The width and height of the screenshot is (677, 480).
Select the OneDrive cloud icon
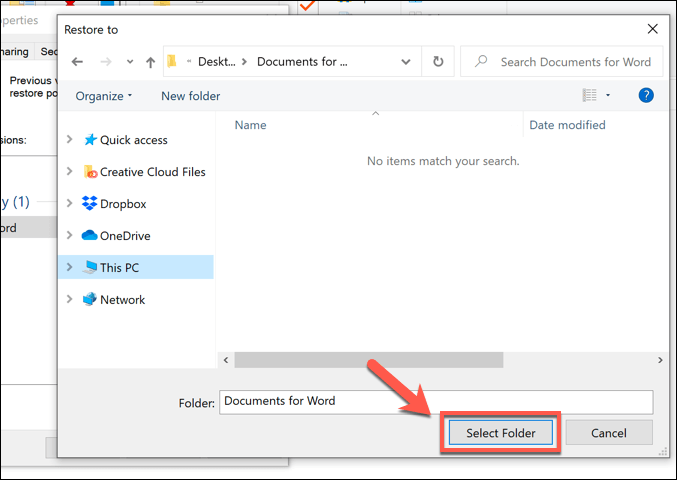pos(89,235)
